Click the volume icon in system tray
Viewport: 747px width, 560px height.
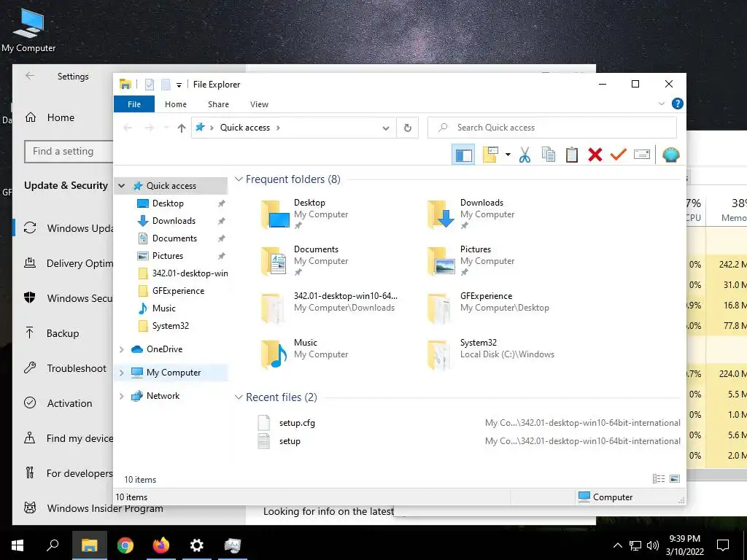[653, 545]
